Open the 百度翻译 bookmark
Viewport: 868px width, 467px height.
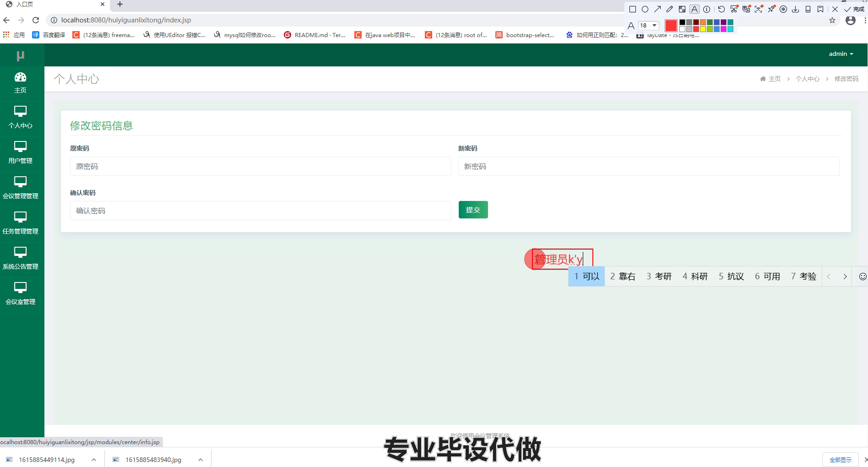pyautogui.click(x=49, y=35)
